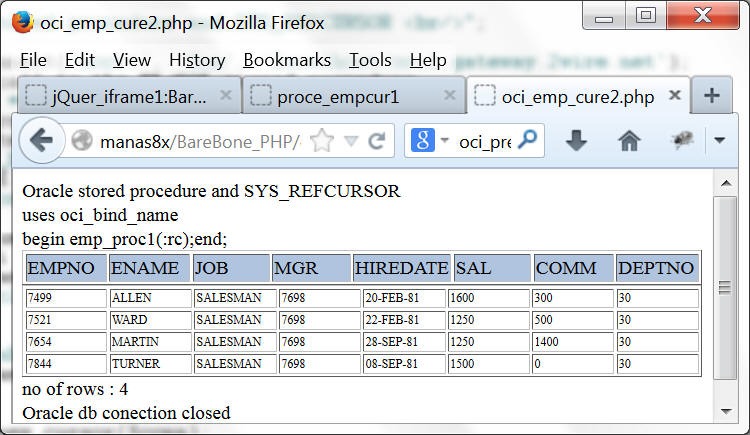Click EMPNO cell 7654

(x=66, y=342)
